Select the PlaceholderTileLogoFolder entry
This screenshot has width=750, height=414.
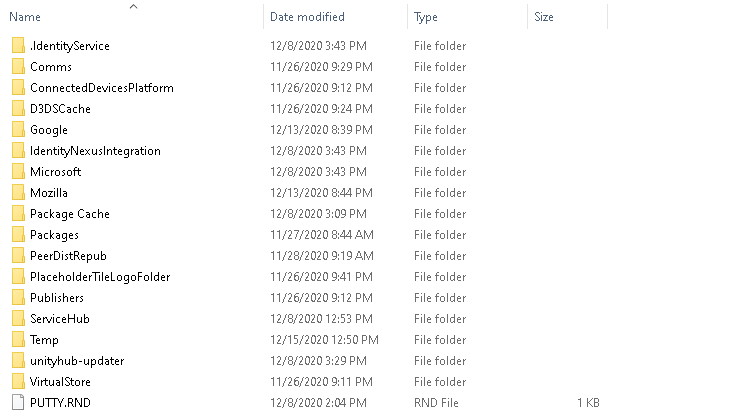[100, 277]
